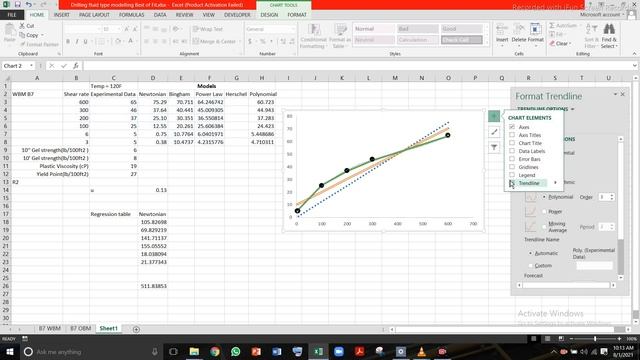
Task: Click the Cut scissors command
Action: pyautogui.click(x=27, y=26)
